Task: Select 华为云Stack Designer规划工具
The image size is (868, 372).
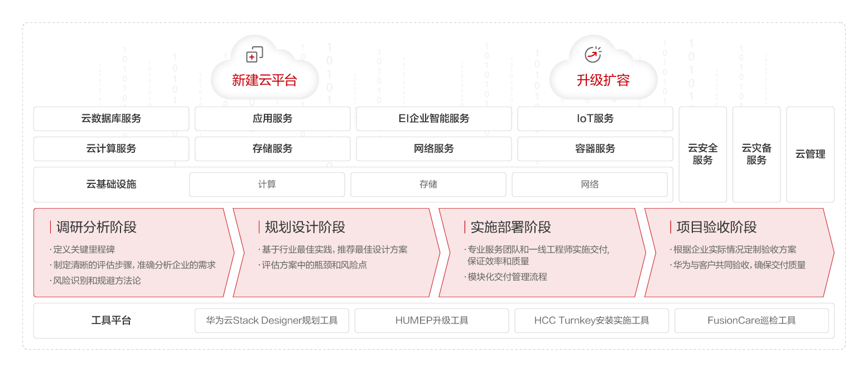Action: (272, 320)
